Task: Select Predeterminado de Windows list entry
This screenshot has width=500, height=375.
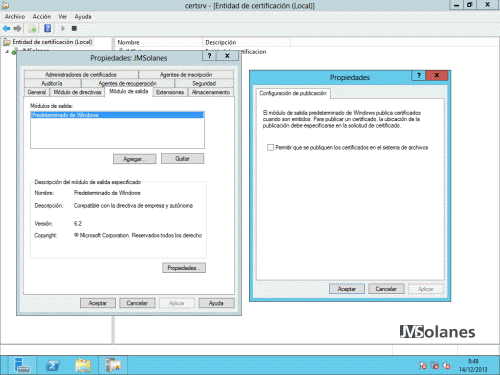Action: pos(117,115)
